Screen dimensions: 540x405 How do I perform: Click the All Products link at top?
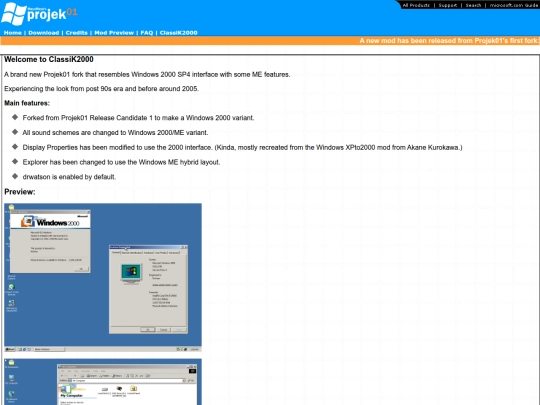coord(416,5)
